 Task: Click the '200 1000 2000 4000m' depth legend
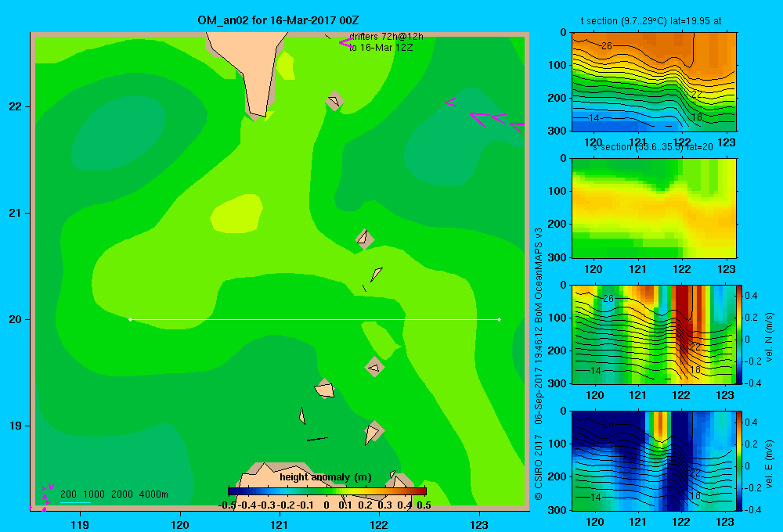(x=114, y=494)
